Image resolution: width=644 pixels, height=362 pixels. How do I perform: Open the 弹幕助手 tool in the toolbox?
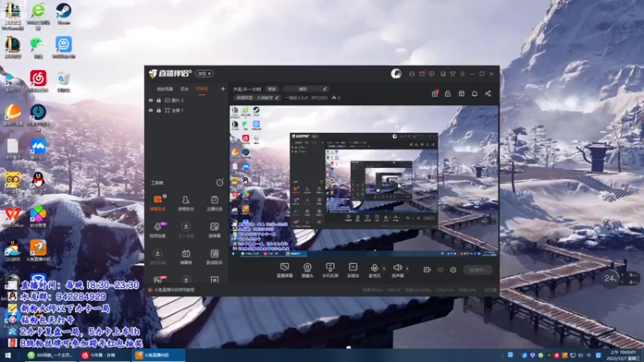point(158,204)
